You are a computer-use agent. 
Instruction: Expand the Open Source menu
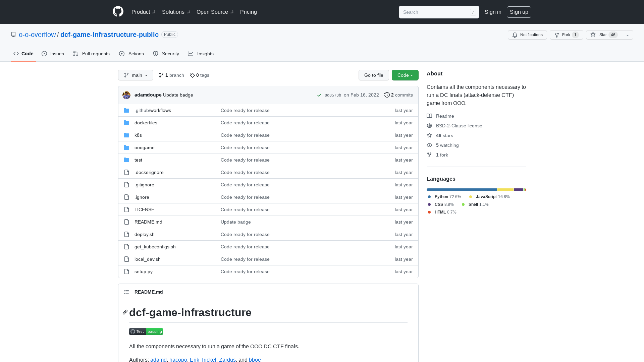pos(215,12)
